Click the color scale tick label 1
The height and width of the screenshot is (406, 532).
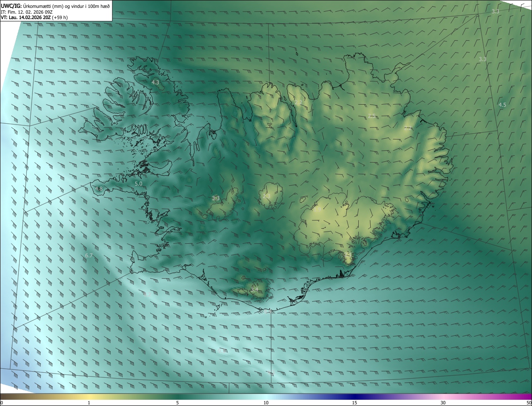point(89,403)
